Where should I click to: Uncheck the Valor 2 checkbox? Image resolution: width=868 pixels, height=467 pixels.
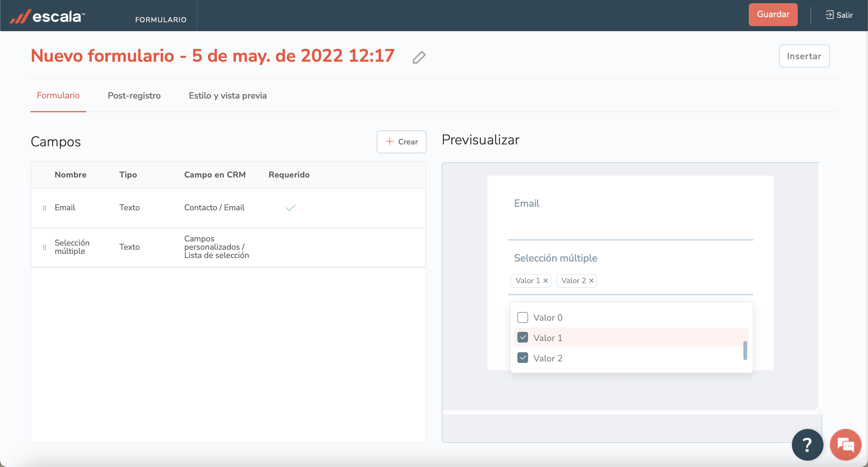coord(523,358)
